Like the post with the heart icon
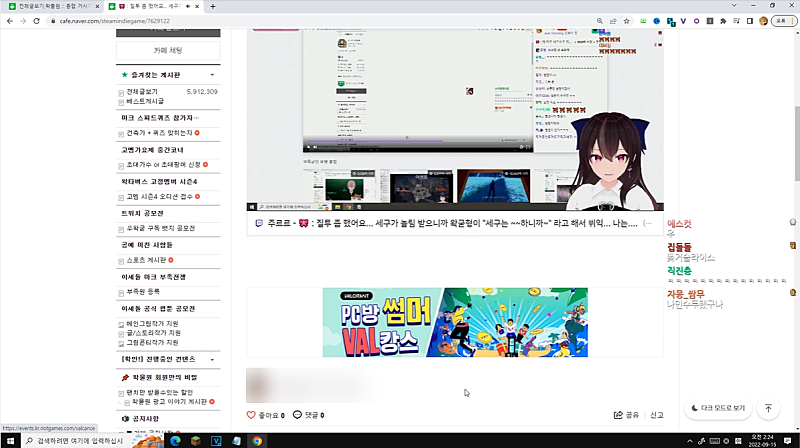This screenshot has height=448, width=800. [x=251, y=415]
